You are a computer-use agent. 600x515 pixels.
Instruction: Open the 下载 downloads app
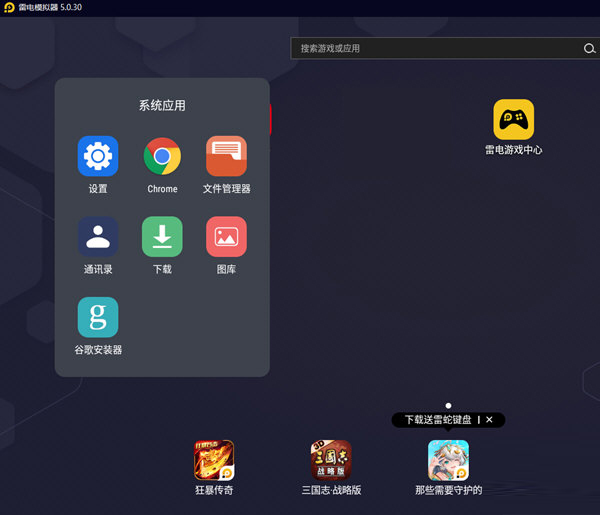(x=162, y=236)
